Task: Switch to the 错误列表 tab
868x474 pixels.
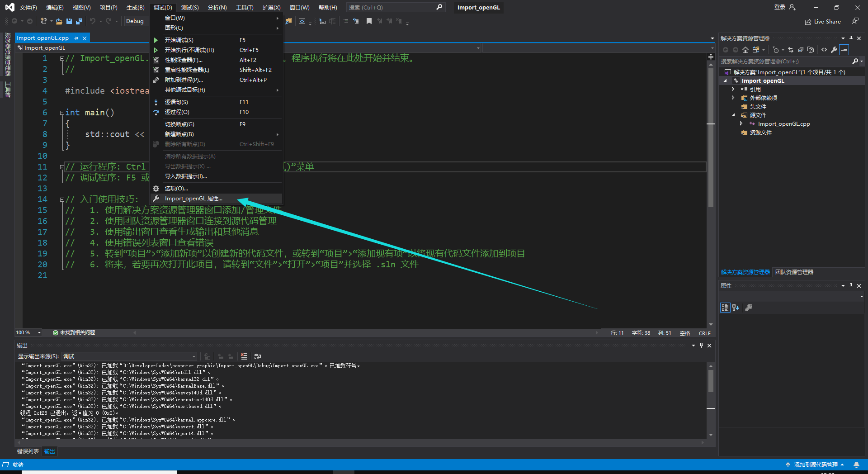Action: coord(28,451)
